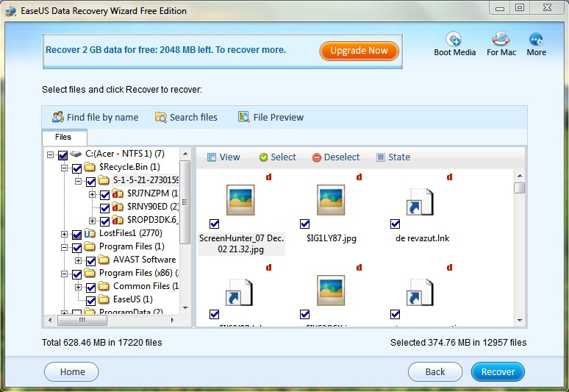Open the State filter
Image resolution: width=569 pixels, height=392 pixels.
[393, 157]
